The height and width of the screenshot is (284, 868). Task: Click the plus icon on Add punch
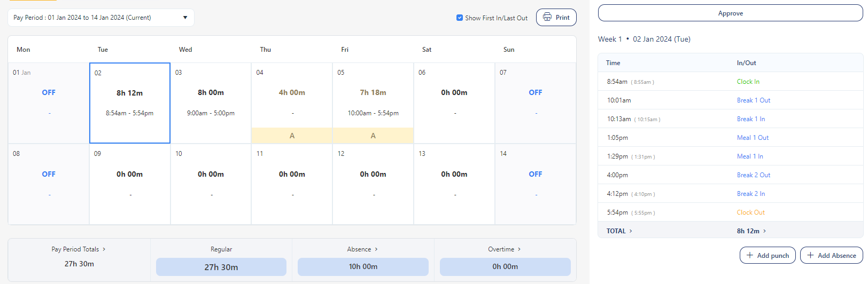750,255
